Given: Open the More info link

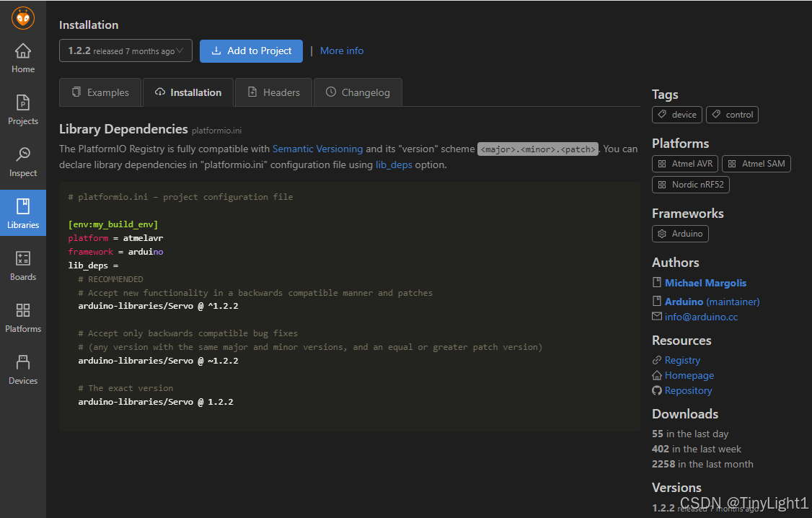Looking at the screenshot, I should tap(342, 51).
